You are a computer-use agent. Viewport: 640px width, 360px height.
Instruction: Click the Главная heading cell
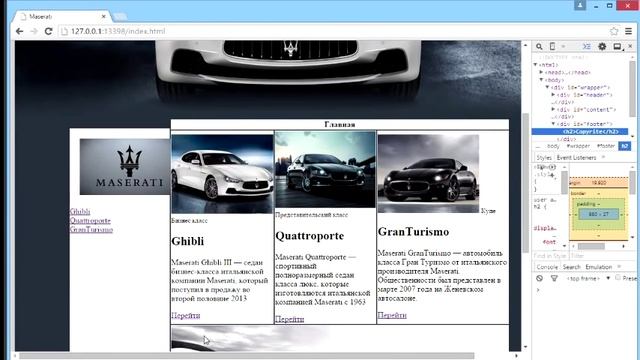pos(340,124)
